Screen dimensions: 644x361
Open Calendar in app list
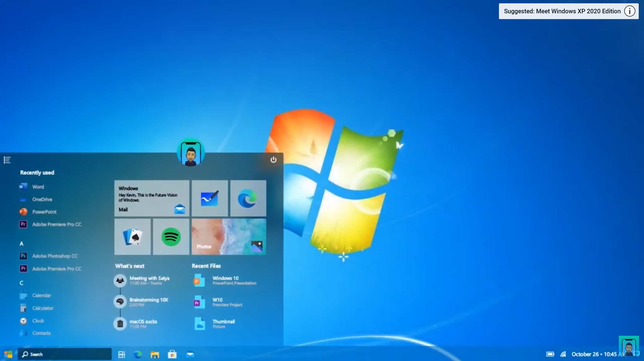tap(35, 295)
